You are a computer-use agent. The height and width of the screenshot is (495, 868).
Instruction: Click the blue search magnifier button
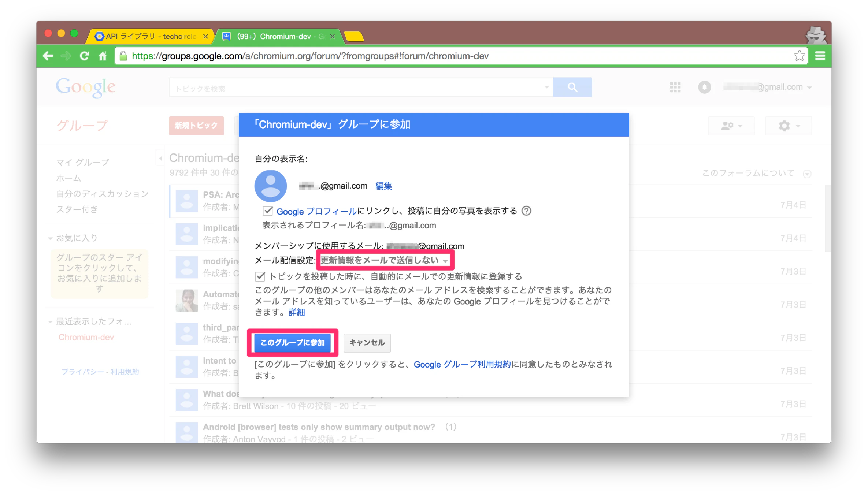pos(572,87)
